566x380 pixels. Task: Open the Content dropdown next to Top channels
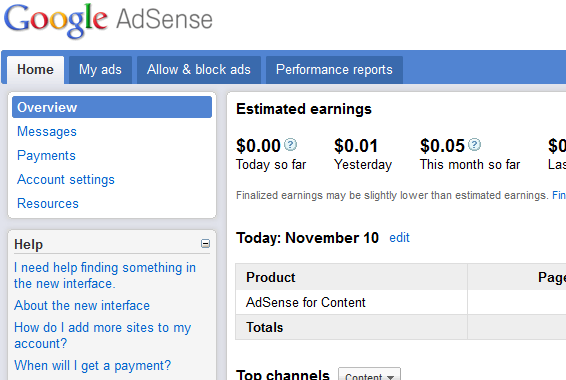tap(369, 375)
